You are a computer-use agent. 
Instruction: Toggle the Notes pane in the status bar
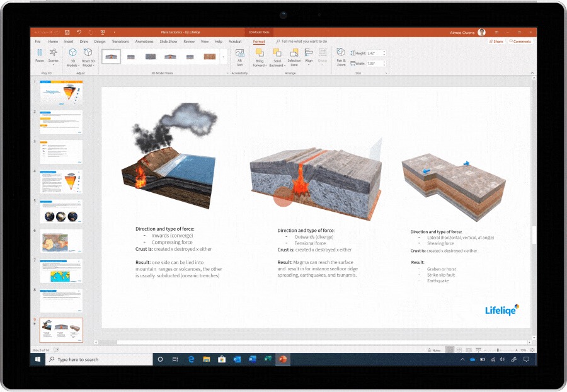(x=435, y=350)
